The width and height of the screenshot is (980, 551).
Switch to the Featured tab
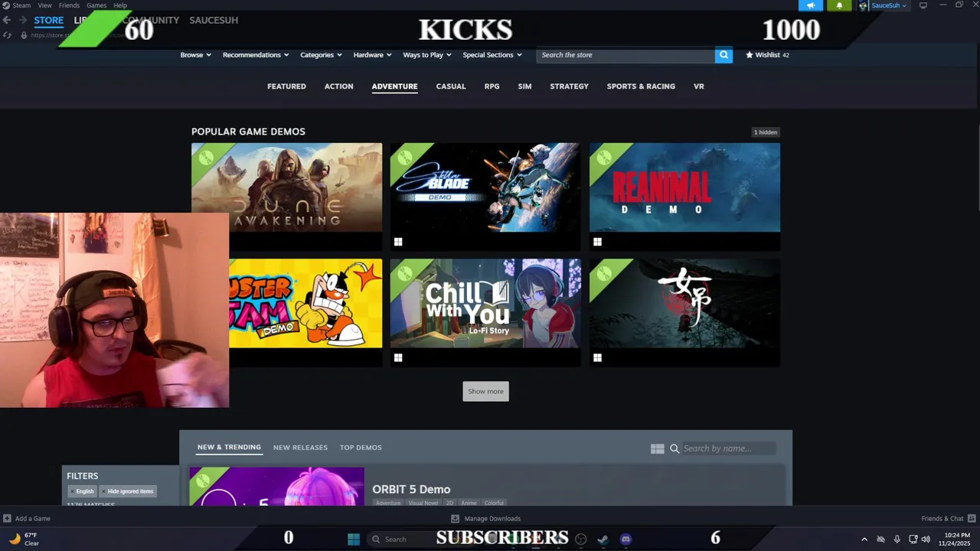tap(286, 86)
